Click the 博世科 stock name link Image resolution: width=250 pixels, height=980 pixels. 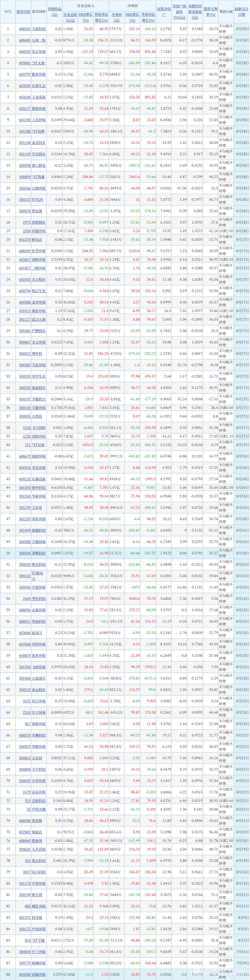[x=37, y=354]
